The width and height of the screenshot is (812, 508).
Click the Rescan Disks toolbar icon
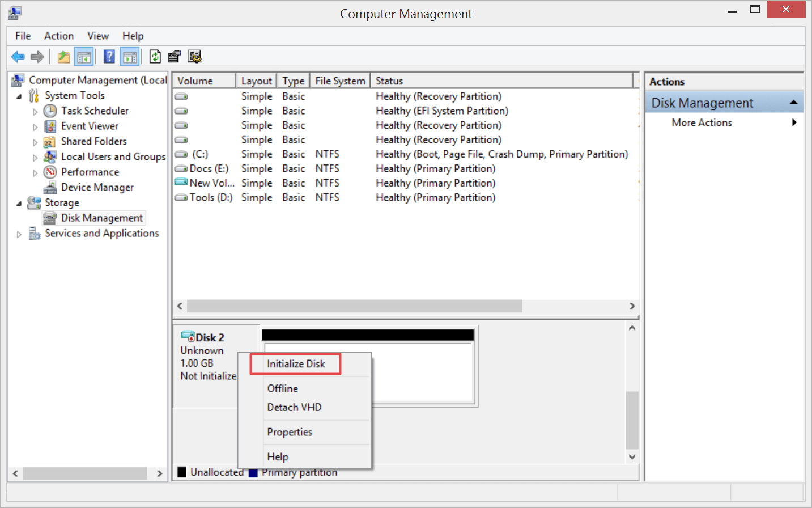click(175, 57)
